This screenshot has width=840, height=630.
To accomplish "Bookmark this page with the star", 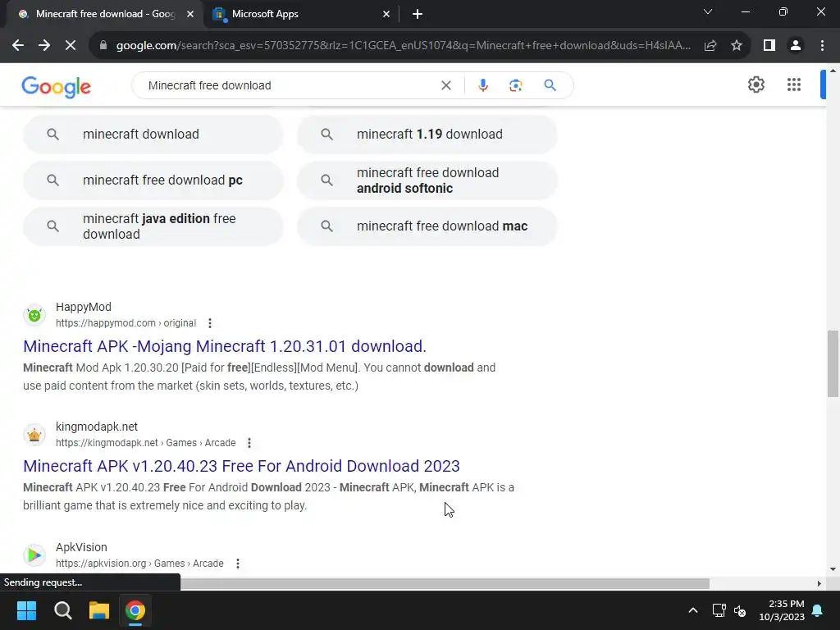I will pos(737,46).
